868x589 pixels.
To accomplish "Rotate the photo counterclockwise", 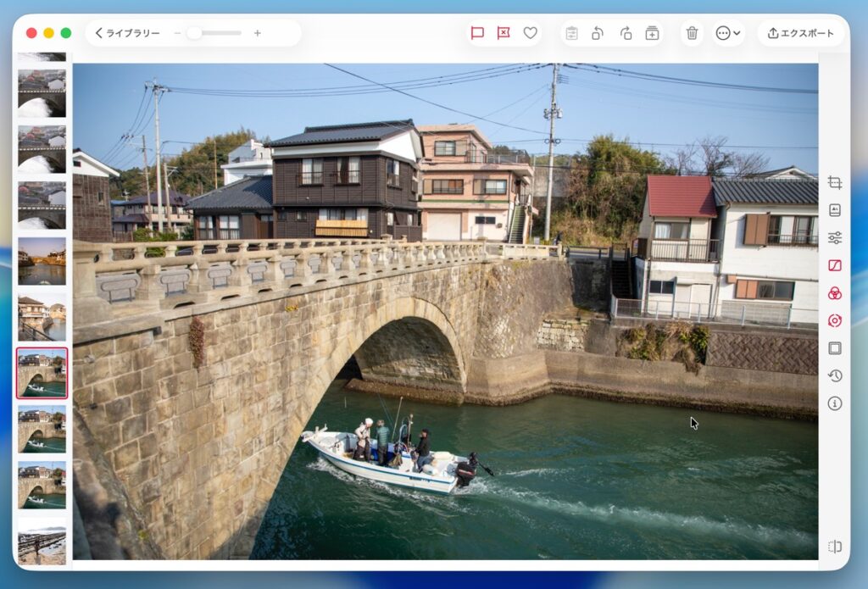I will 598,33.
